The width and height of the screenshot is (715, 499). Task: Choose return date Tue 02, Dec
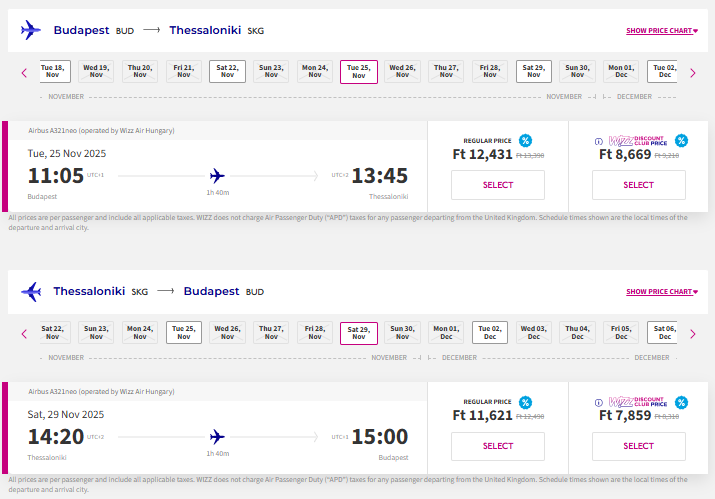tap(490, 332)
